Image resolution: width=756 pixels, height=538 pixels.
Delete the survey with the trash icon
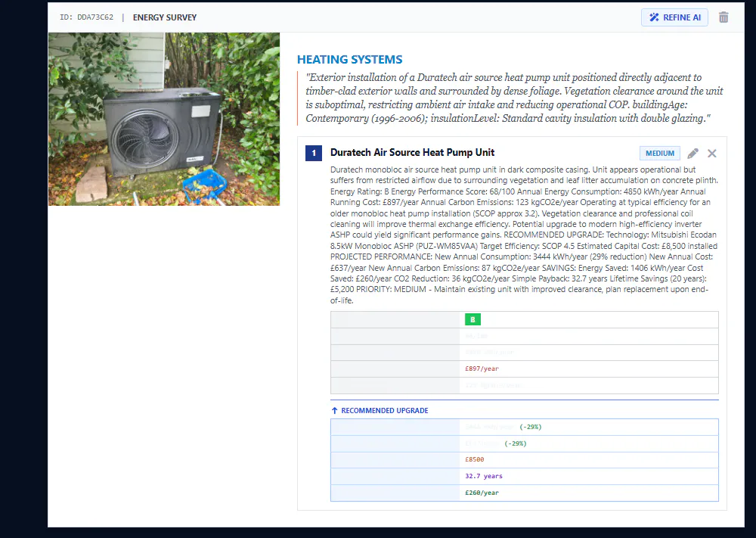tap(723, 17)
